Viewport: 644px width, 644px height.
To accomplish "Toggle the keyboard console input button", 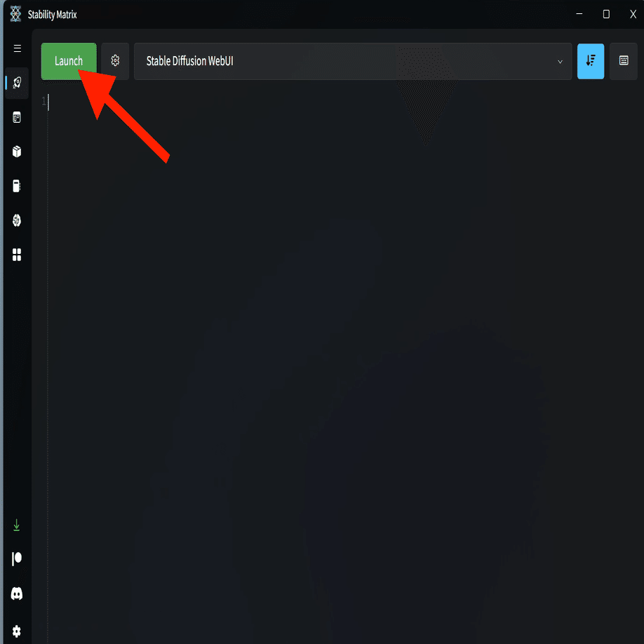I will [624, 61].
